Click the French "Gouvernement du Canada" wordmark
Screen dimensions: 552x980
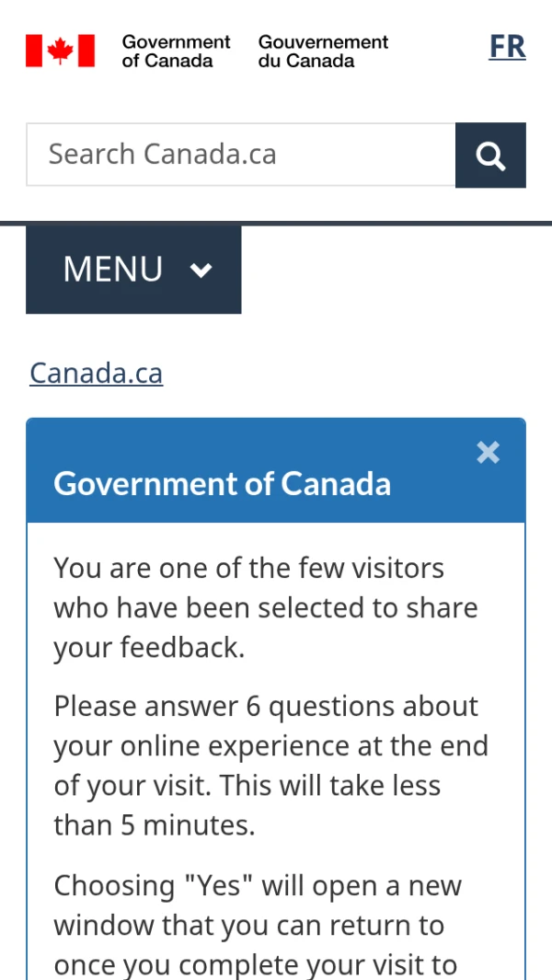click(x=323, y=52)
